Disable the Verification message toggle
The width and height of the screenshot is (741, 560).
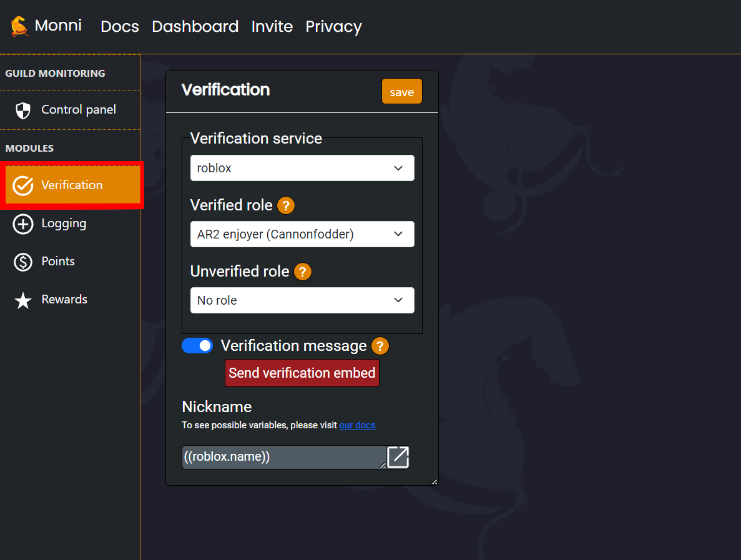[x=197, y=345]
